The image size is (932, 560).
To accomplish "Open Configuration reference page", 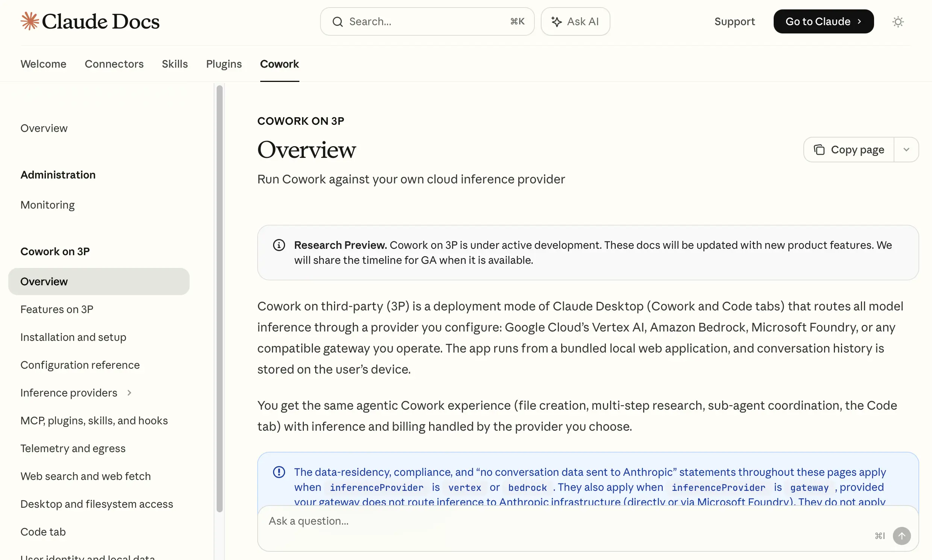I will coord(80,365).
